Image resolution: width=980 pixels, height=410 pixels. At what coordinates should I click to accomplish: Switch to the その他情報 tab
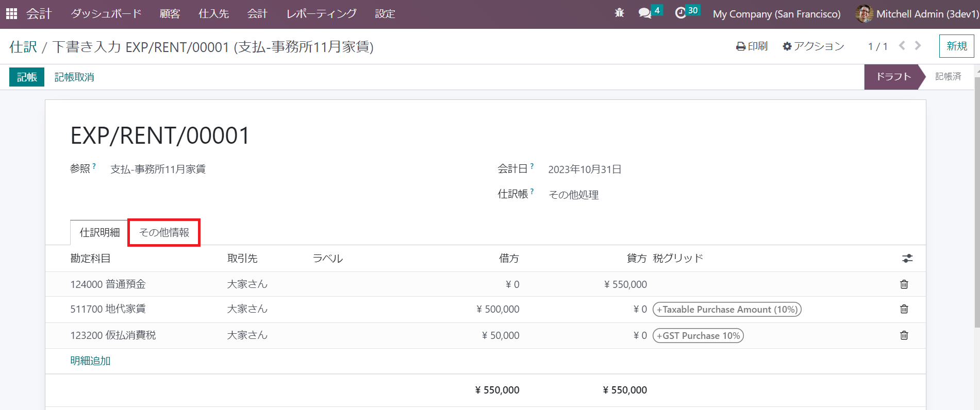[164, 233]
